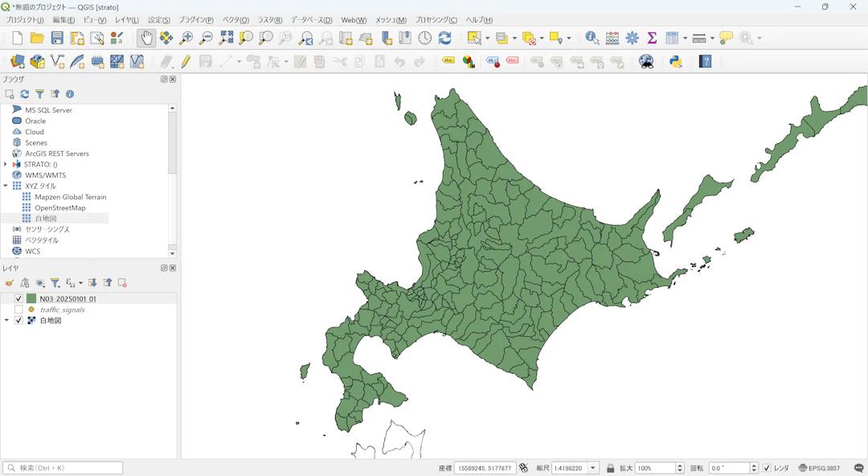Image resolution: width=868 pixels, height=476 pixels.
Task: Click the Statistical Summary sigma icon
Action: pos(652,38)
